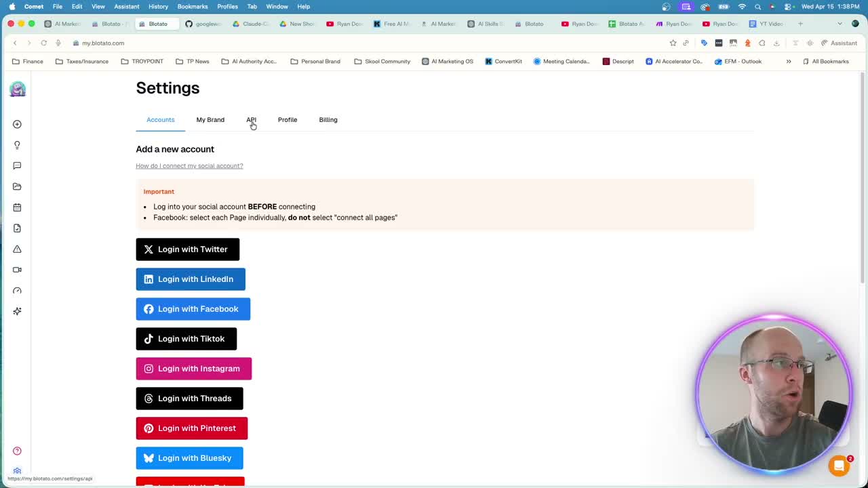This screenshot has width=868, height=488.
Task: Open the AI Authority Acc... bookmarks folder
Action: click(x=249, y=61)
